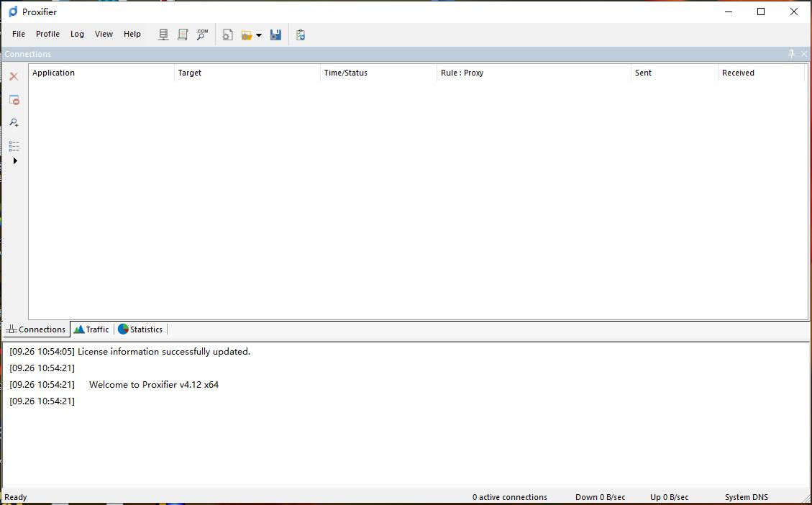The width and height of the screenshot is (812, 505).
Task: Open Name Resolution settings icon
Action: [x=203, y=35]
